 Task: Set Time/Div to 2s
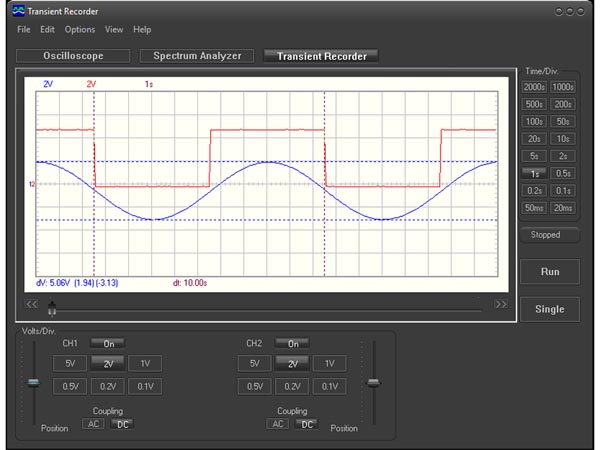click(562, 156)
